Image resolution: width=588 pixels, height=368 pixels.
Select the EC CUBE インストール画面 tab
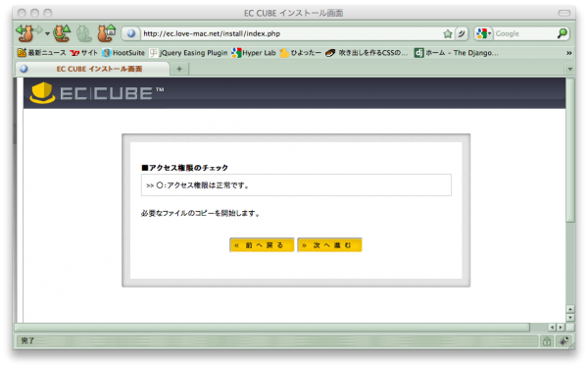tap(93, 69)
